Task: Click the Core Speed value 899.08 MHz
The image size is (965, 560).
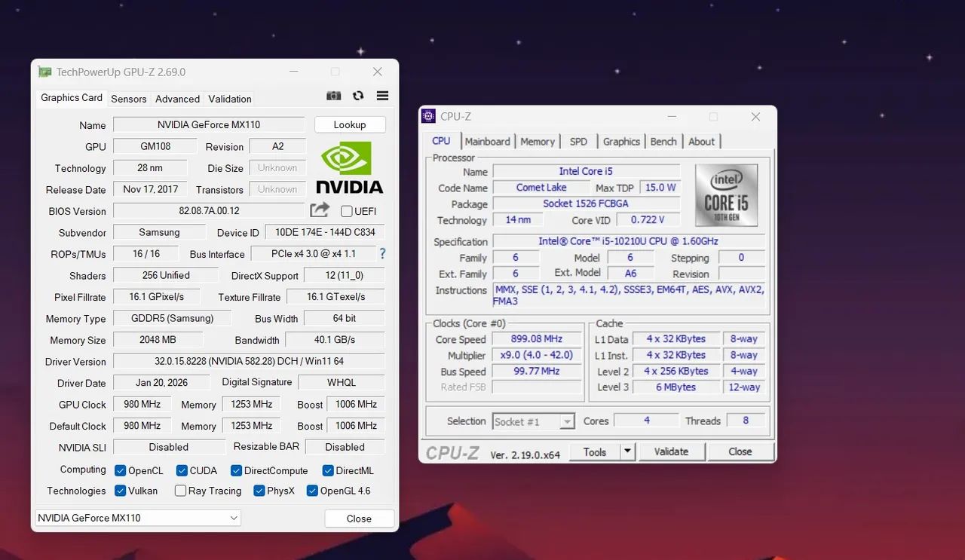Action: tap(537, 339)
